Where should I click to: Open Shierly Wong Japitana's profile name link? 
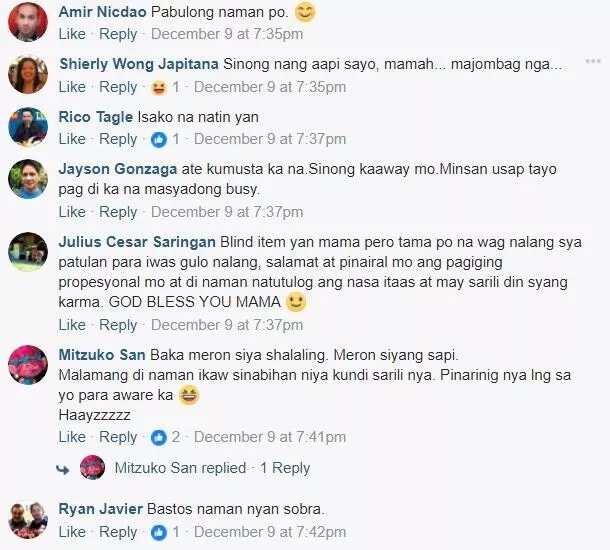click(x=139, y=64)
